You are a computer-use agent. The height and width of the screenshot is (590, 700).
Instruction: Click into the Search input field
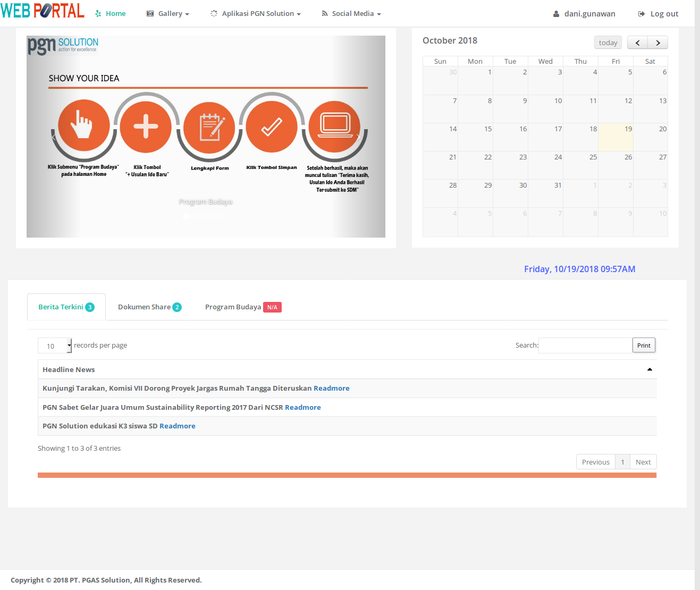point(585,345)
